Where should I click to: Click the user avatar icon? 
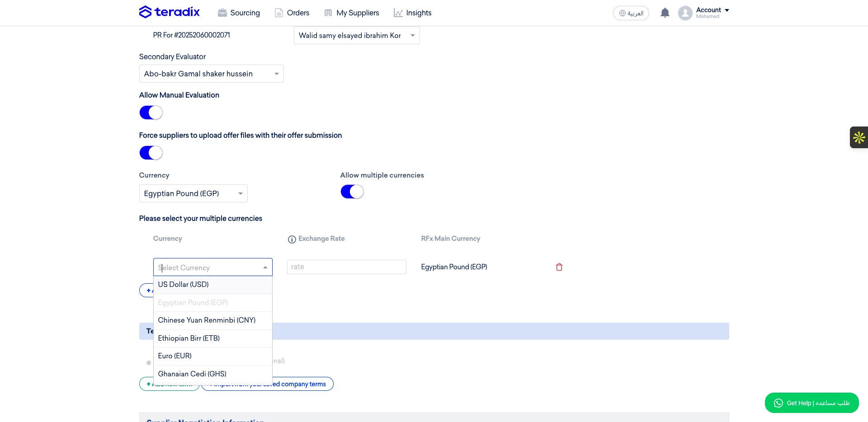[685, 13]
